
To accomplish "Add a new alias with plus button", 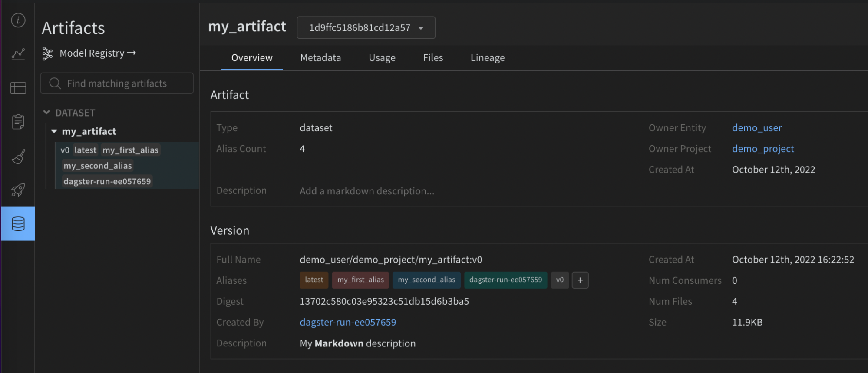I will click(580, 280).
